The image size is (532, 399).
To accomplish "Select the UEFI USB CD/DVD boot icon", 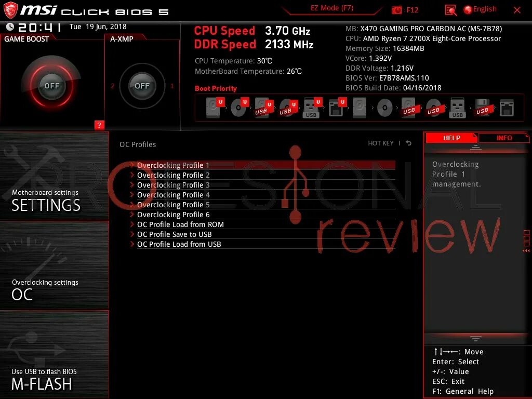I will point(288,108).
